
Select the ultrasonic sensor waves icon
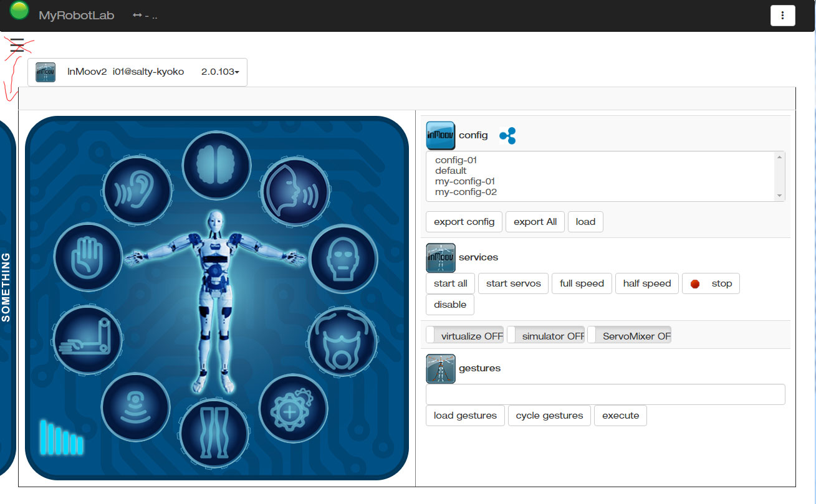tap(136, 407)
